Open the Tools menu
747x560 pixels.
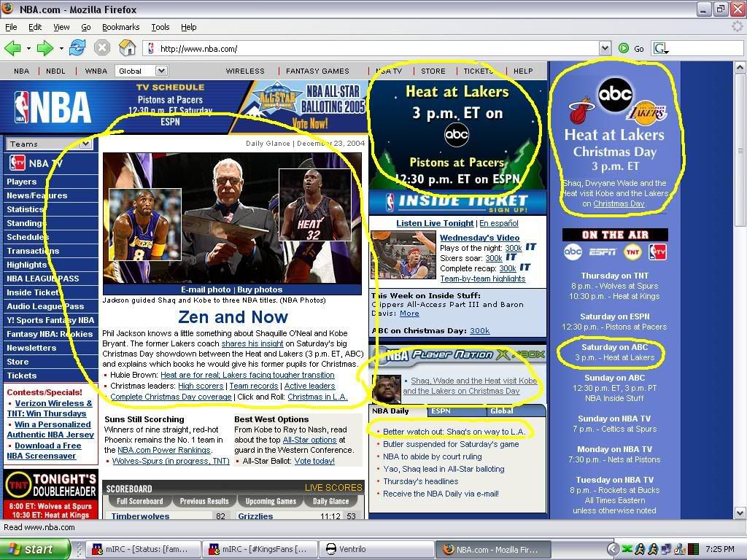[x=160, y=27]
